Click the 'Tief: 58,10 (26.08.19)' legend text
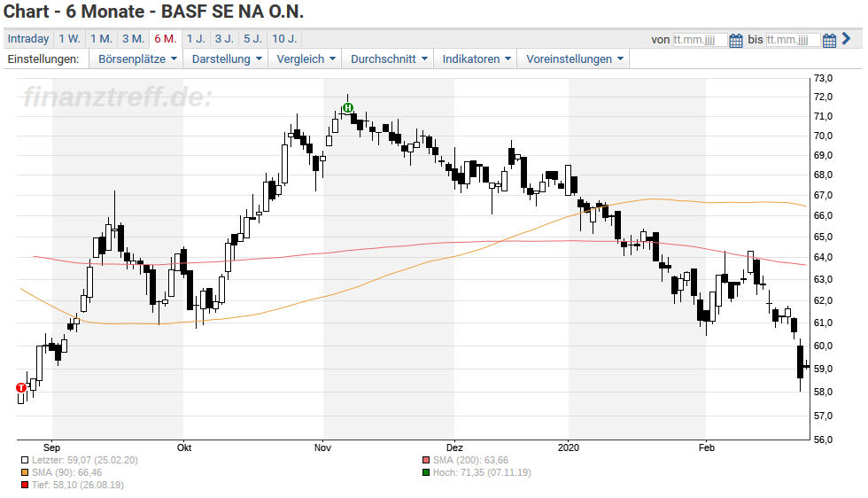 click(x=78, y=486)
